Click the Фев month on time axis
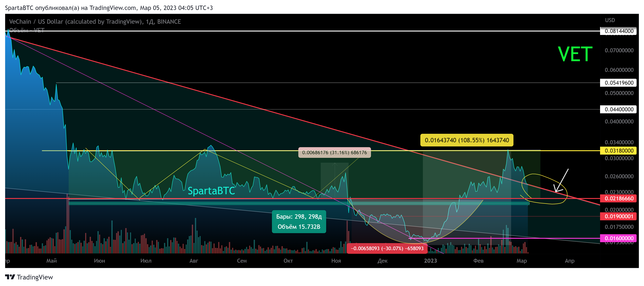This screenshot has width=644, height=286. click(478, 261)
